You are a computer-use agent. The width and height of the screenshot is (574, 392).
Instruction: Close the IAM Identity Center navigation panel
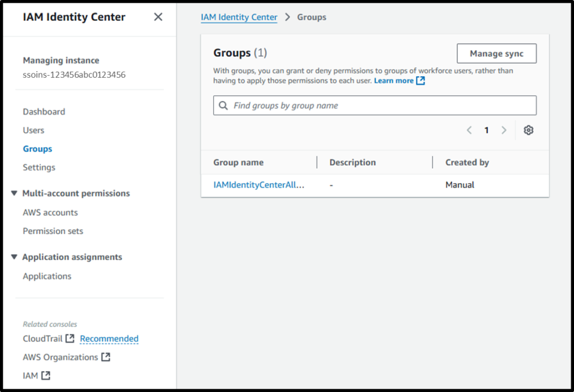158,17
